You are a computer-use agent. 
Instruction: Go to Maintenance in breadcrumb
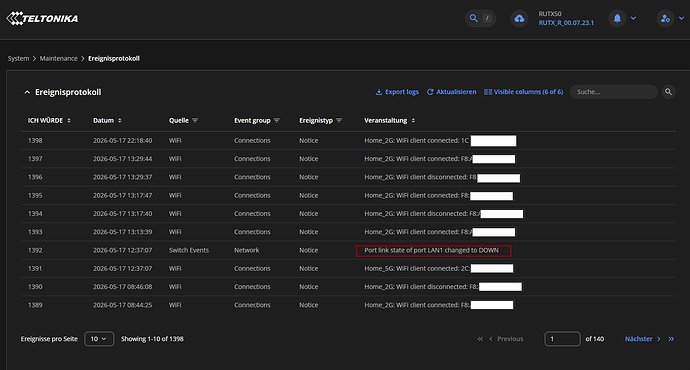59,59
